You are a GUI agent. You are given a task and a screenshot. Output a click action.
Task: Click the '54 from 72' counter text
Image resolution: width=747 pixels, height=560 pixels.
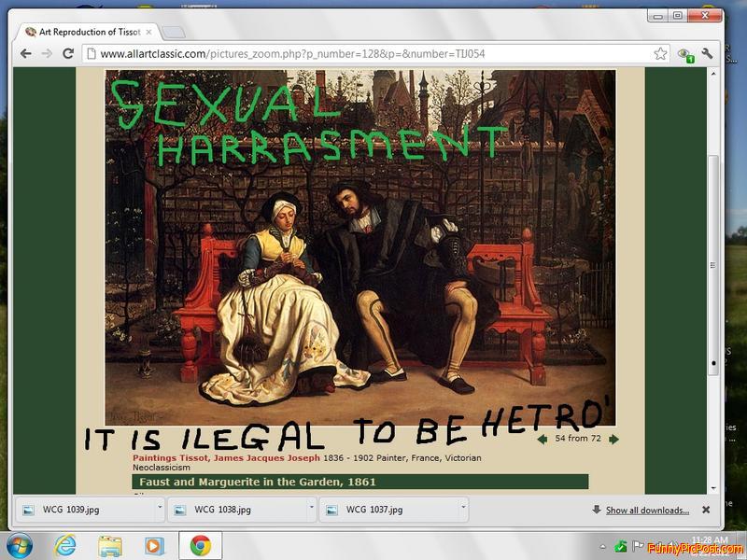(578, 438)
